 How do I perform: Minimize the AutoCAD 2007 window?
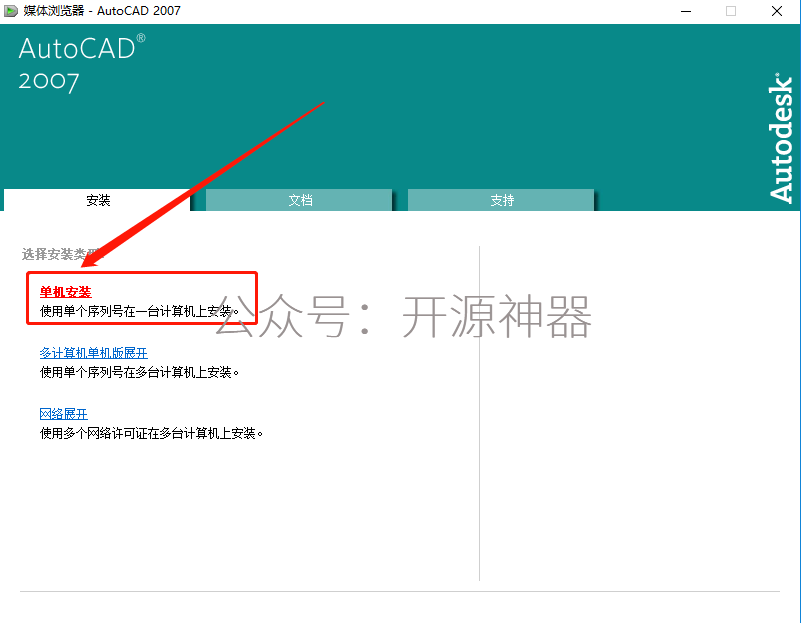[x=686, y=11]
